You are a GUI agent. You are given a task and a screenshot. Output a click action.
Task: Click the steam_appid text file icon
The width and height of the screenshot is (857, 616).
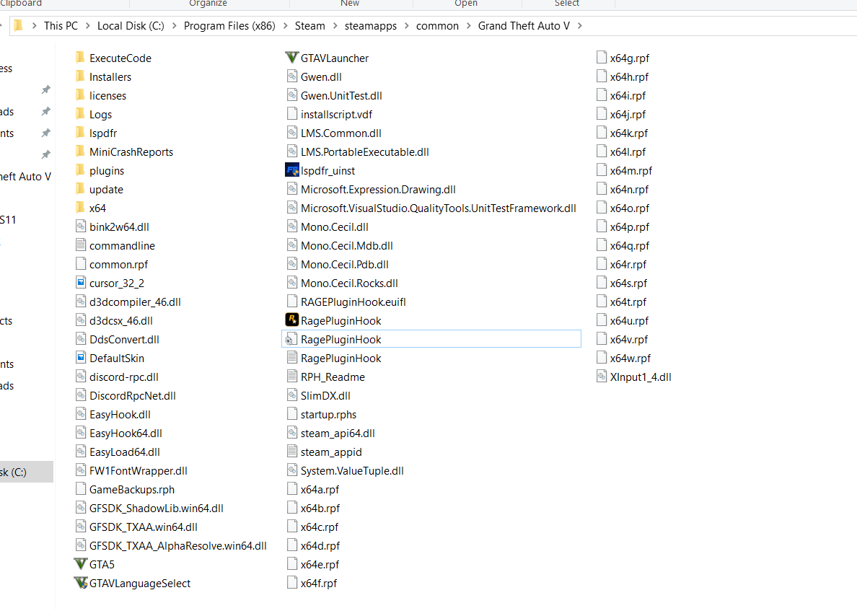[292, 452]
